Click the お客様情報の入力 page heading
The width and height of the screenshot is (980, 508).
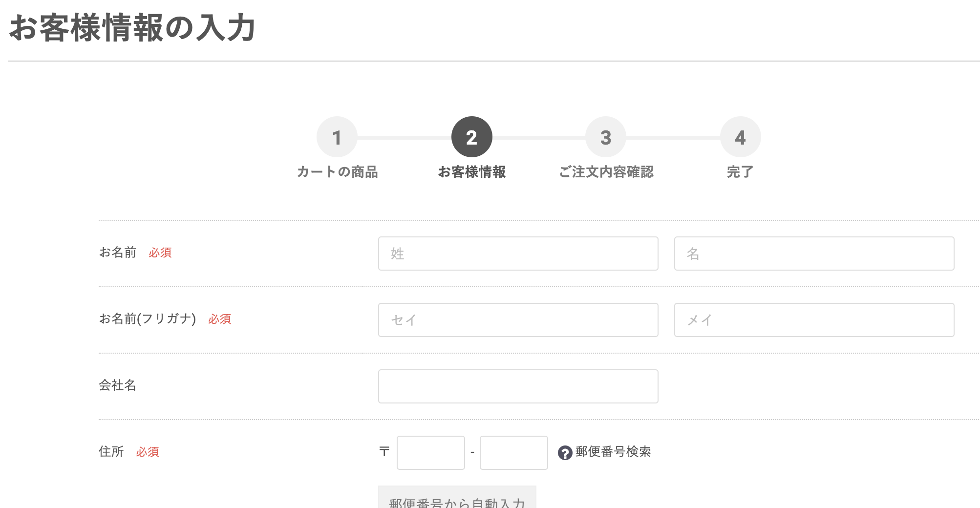click(x=132, y=27)
